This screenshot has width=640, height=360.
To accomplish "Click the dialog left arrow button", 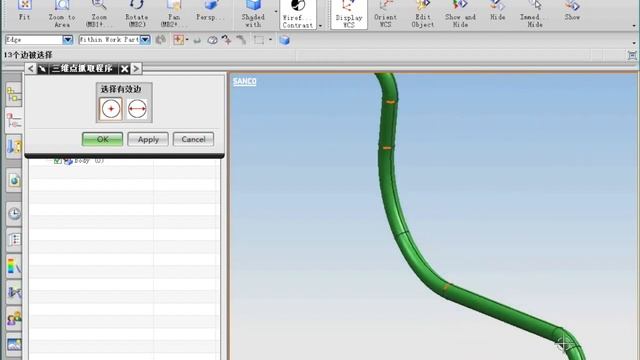I will point(31,69).
